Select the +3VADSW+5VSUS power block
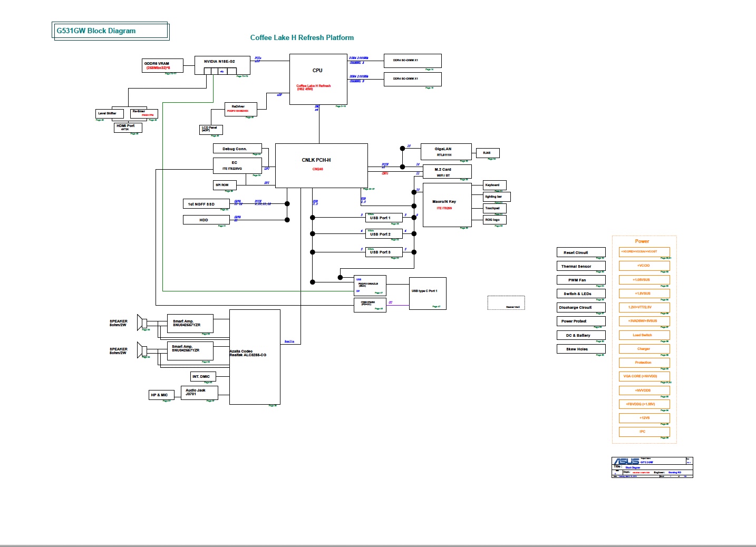756x547 pixels. (644, 321)
